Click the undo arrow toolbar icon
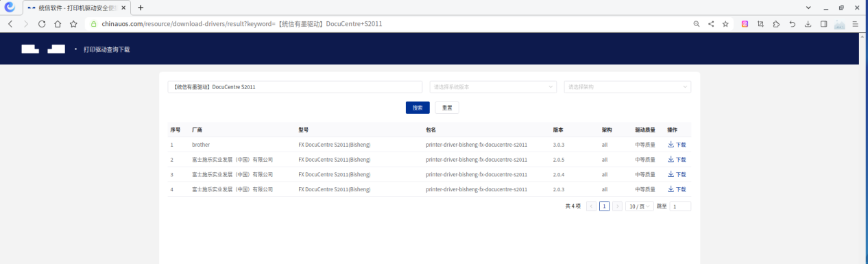The image size is (868, 264). (x=792, y=23)
